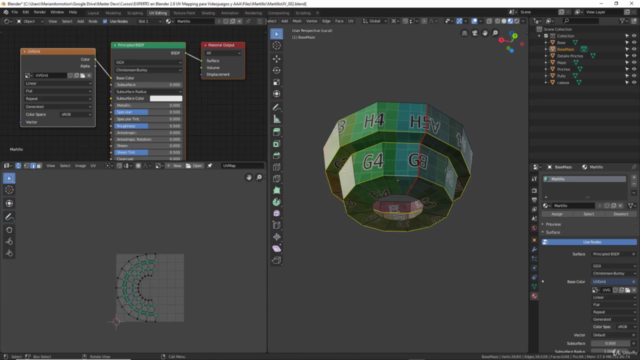Select the Smooth vertices tool
Viewport: 640px width, 360px height.
(276, 213)
